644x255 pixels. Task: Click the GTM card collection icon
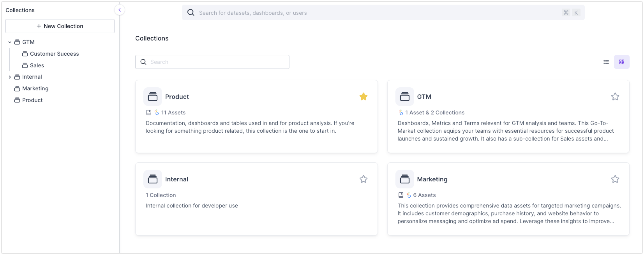[405, 96]
